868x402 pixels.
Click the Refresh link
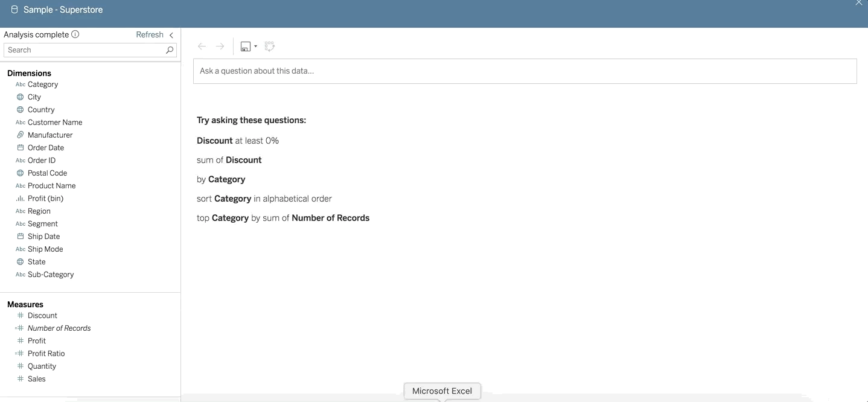click(x=150, y=35)
